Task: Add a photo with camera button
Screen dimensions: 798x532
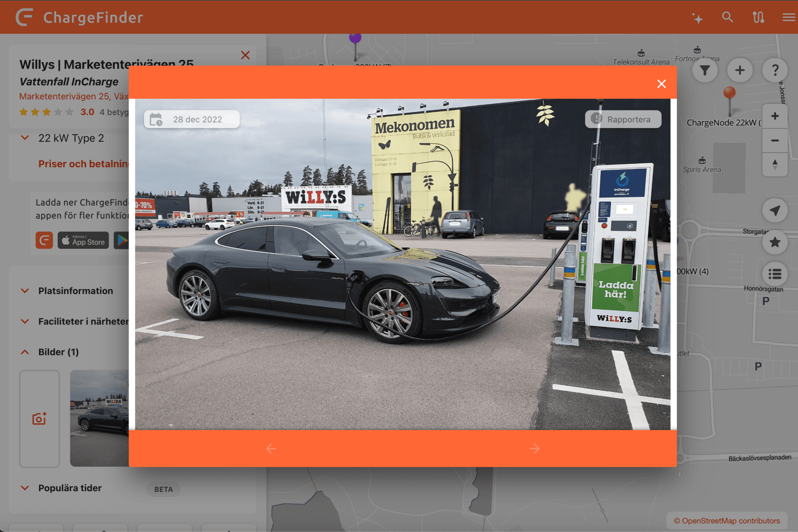Action: pyautogui.click(x=39, y=419)
